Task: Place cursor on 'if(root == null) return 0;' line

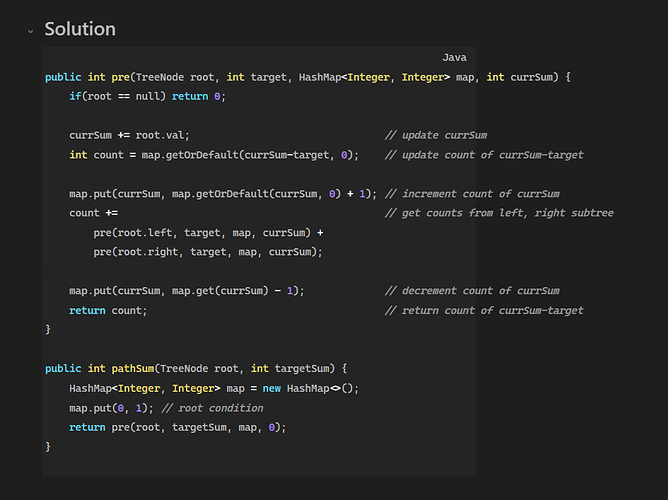Action: click(147, 96)
